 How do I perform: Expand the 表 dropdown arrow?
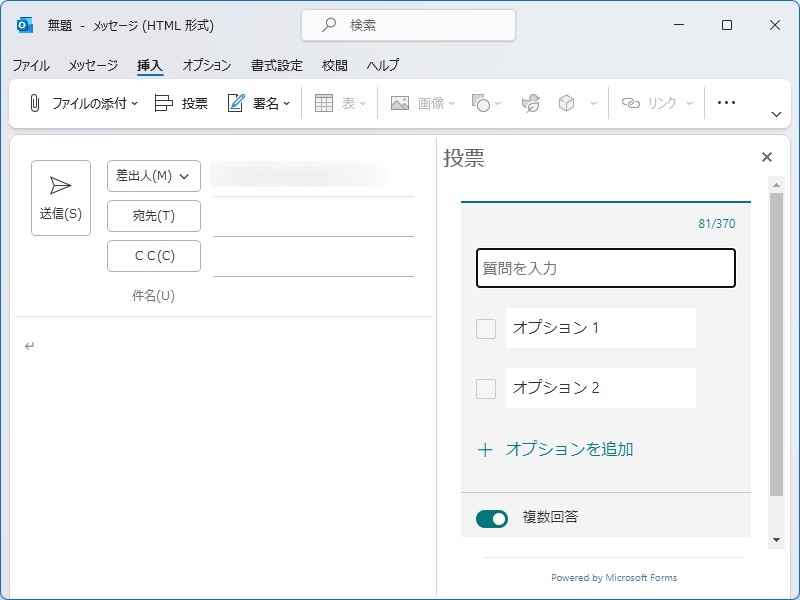point(362,104)
